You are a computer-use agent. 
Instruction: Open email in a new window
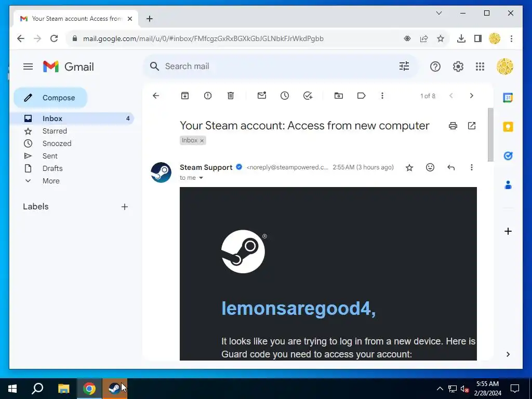tap(472, 126)
